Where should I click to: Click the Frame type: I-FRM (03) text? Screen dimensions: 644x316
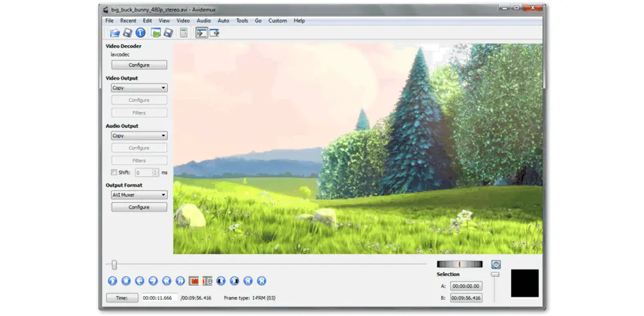tap(250, 298)
